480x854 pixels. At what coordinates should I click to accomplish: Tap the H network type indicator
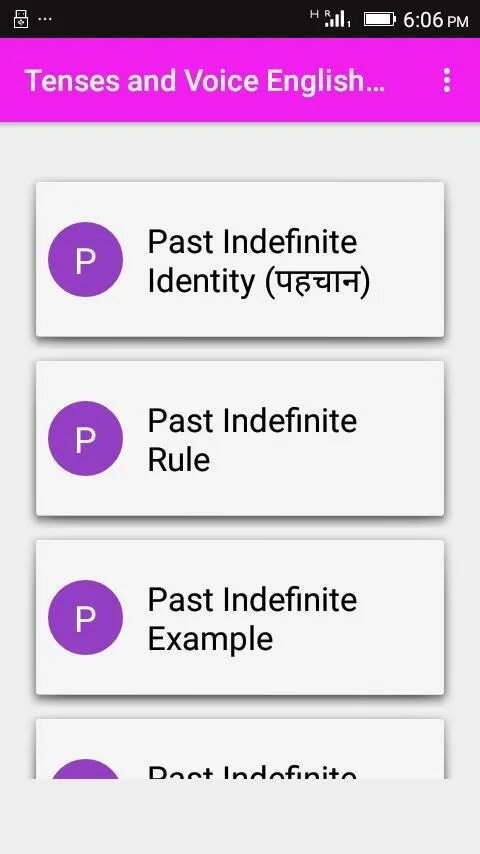point(314,15)
